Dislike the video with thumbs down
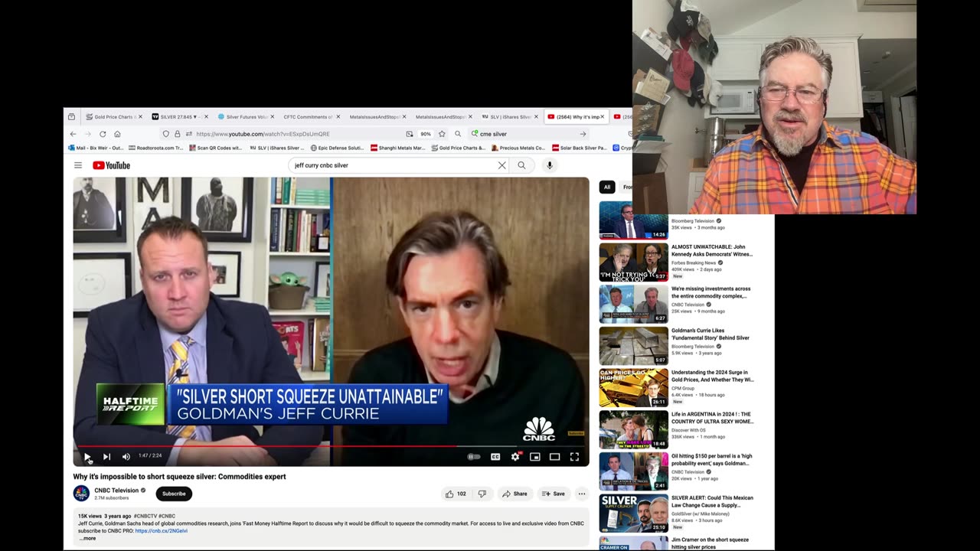This screenshot has width=980, height=551. point(482,494)
